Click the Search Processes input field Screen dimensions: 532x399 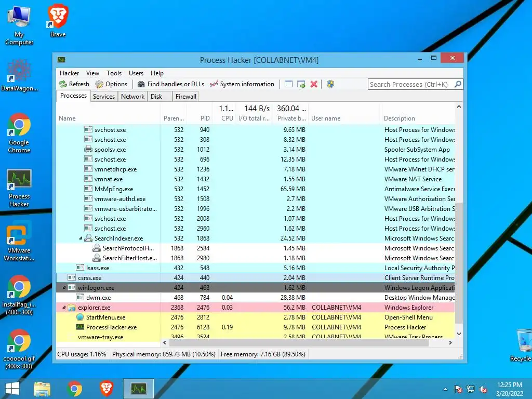[x=410, y=84]
